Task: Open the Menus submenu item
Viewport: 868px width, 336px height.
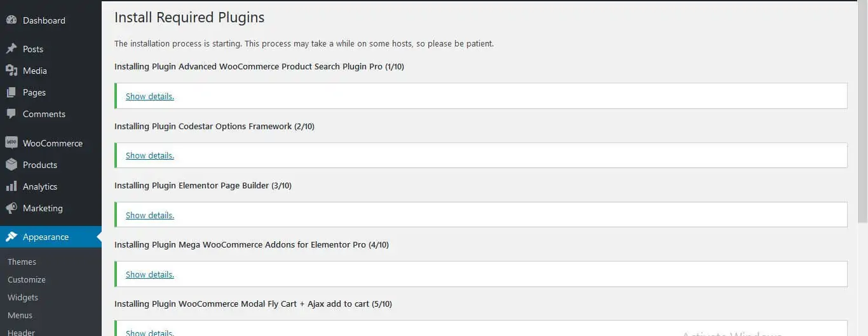Action: (20, 315)
